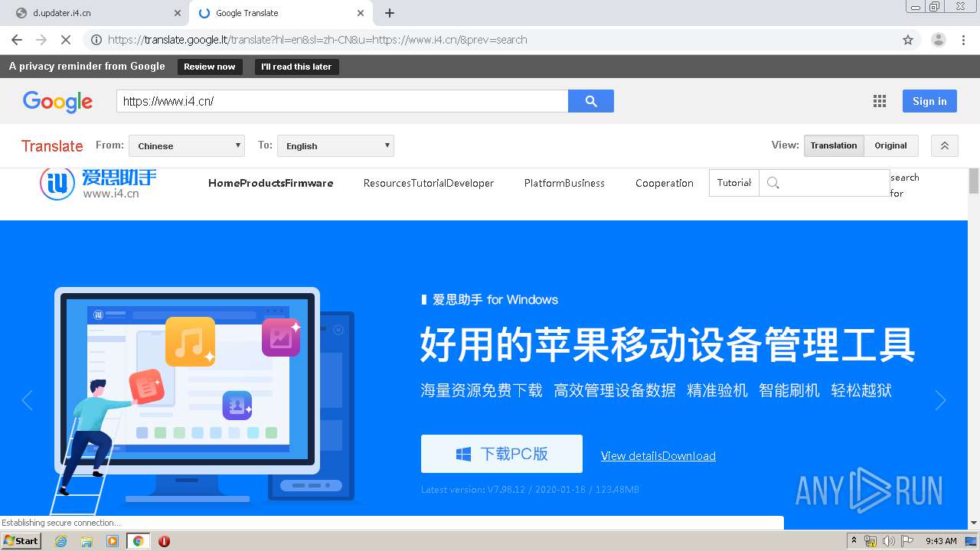Open the Chrome menu (three dots)
The width and height of the screenshot is (980, 551).
pyautogui.click(x=965, y=40)
